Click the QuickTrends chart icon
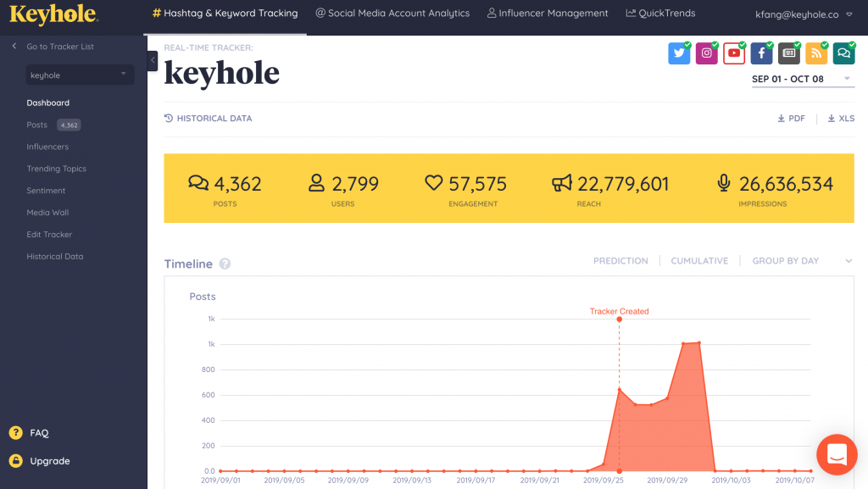 [x=631, y=13]
